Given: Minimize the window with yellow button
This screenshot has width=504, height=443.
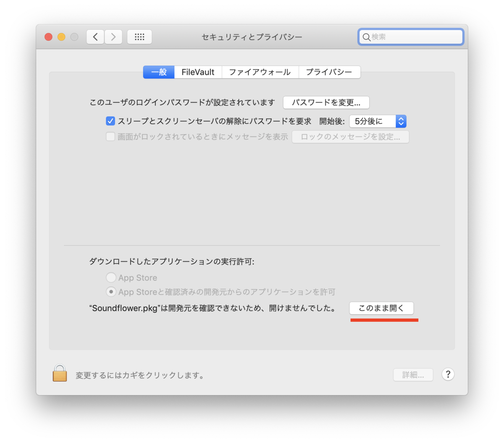Looking at the screenshot, I should (61, 37).
